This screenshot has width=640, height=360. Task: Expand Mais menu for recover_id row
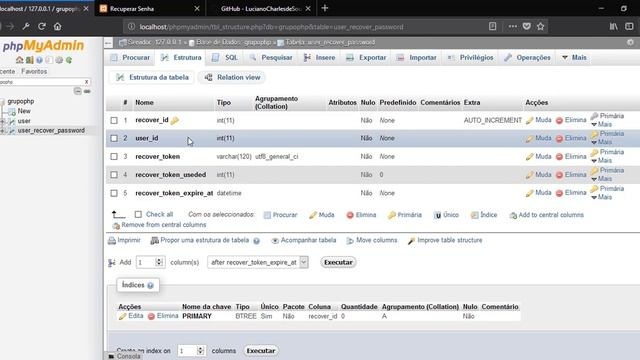602,124
